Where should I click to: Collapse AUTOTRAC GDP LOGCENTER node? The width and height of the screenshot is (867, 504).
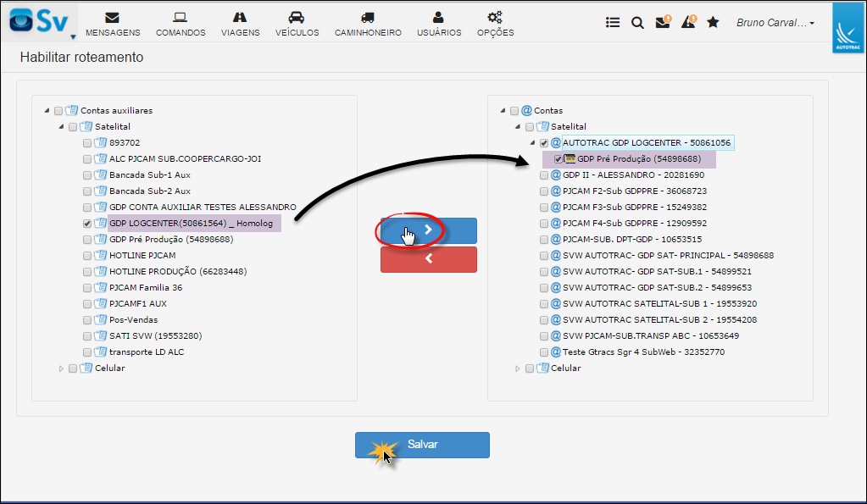pos(532,142)
